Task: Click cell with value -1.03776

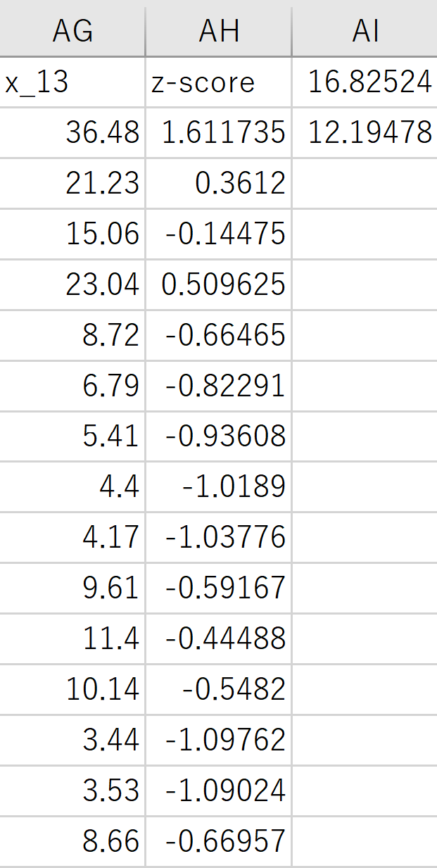Action: click(x=219, y=538)
